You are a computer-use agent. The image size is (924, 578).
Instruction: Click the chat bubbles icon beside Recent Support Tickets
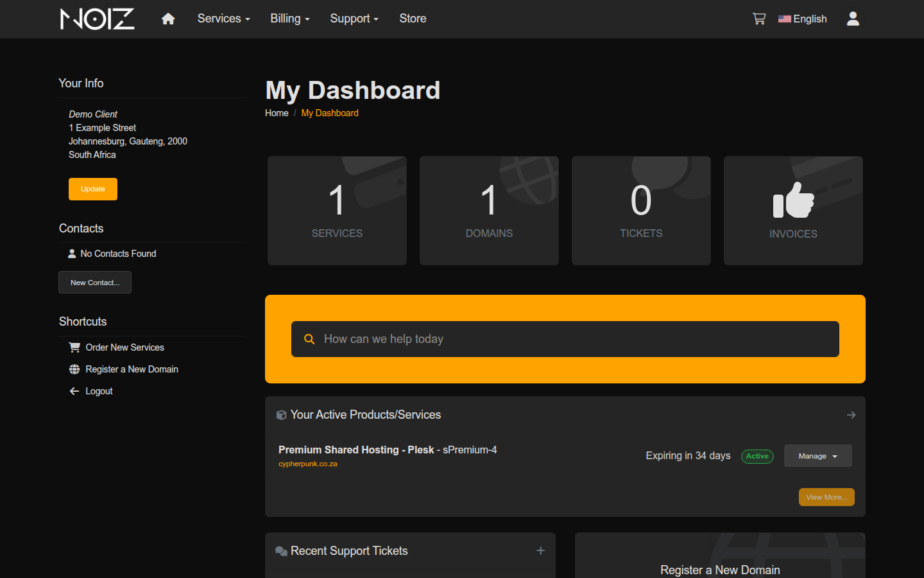point(281,551)
